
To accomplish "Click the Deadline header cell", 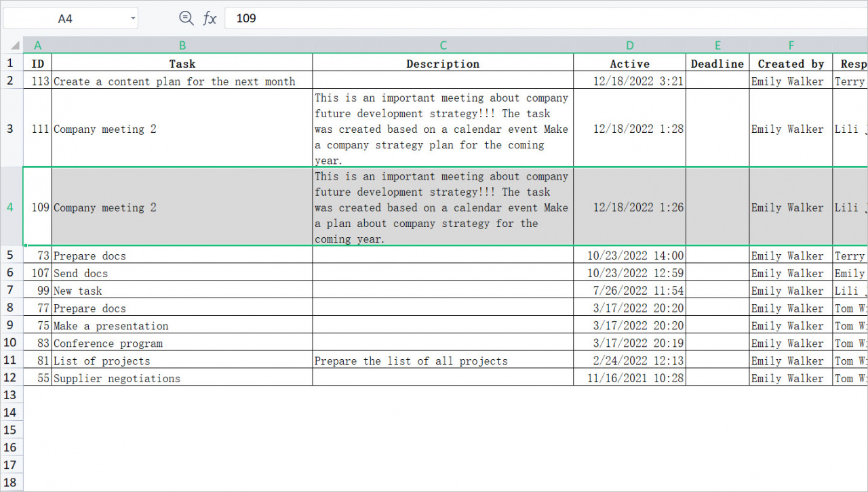I will (717, 64).
